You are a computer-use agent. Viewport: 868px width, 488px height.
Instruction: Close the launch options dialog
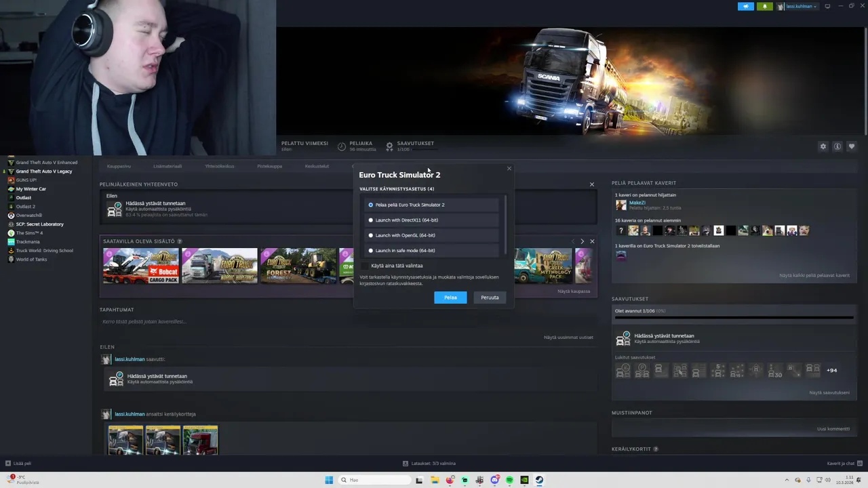[509, 169]
